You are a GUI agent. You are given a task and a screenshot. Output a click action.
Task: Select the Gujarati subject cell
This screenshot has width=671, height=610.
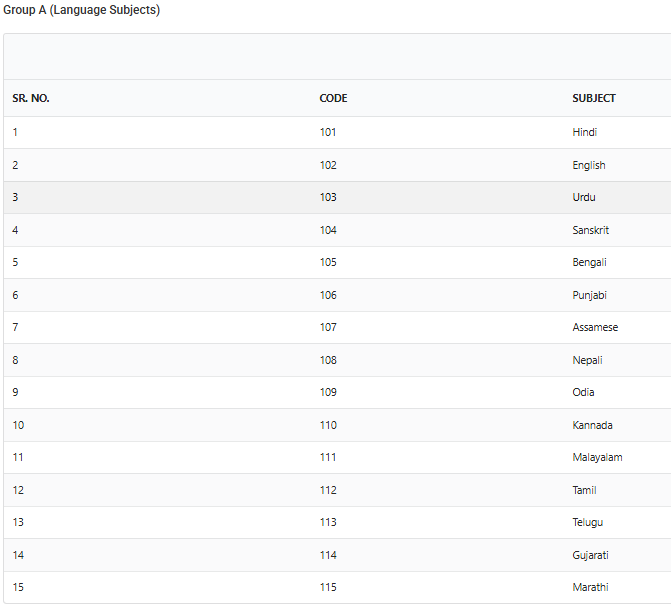tap(590, 556)
